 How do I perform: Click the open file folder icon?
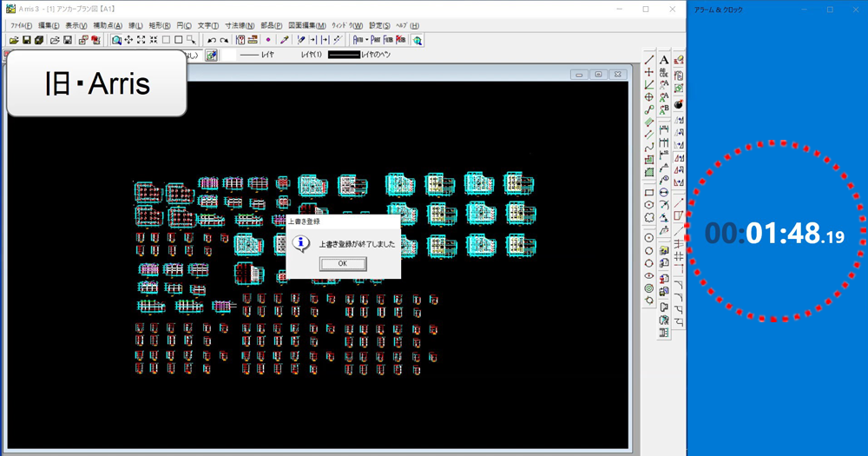coord(54,40)
